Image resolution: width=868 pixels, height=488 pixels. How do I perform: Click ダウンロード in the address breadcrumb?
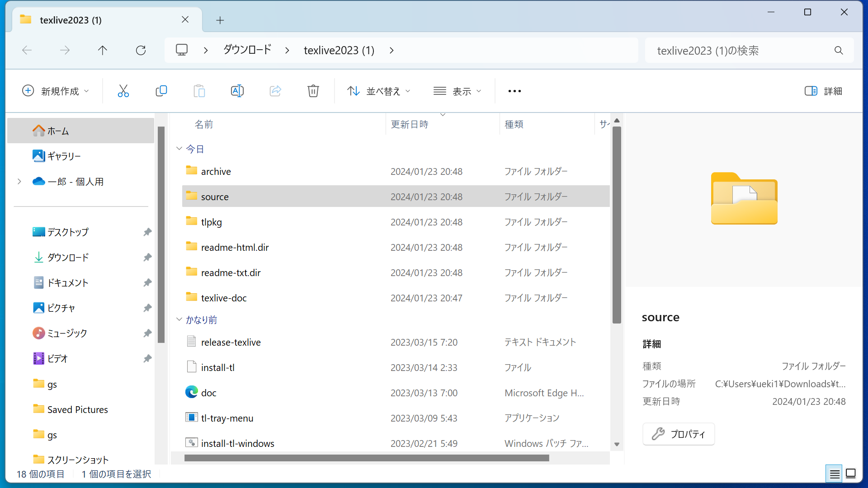(247, 50)
